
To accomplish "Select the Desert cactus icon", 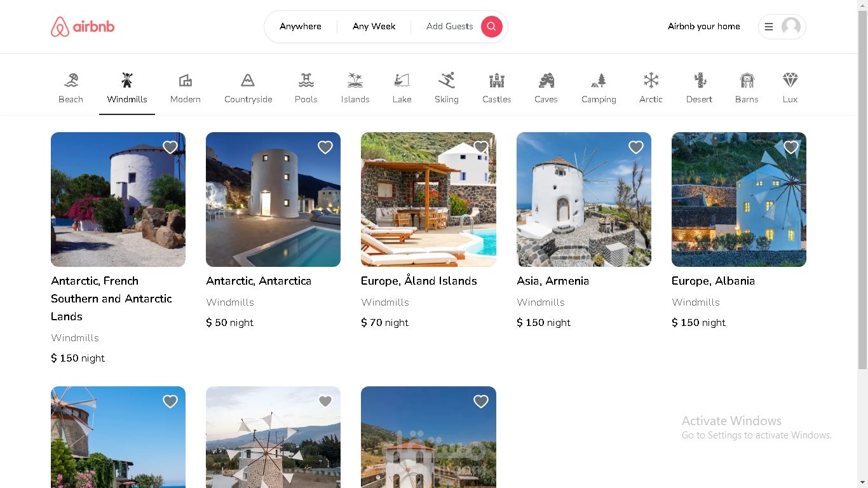I will (700, 80).
